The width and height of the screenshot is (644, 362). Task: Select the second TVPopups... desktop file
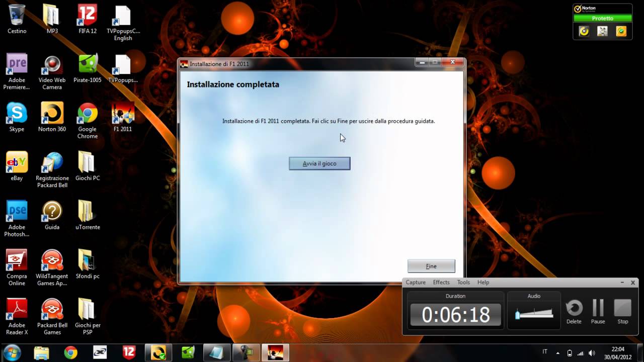pyautogui.click(x=123, y=68)
